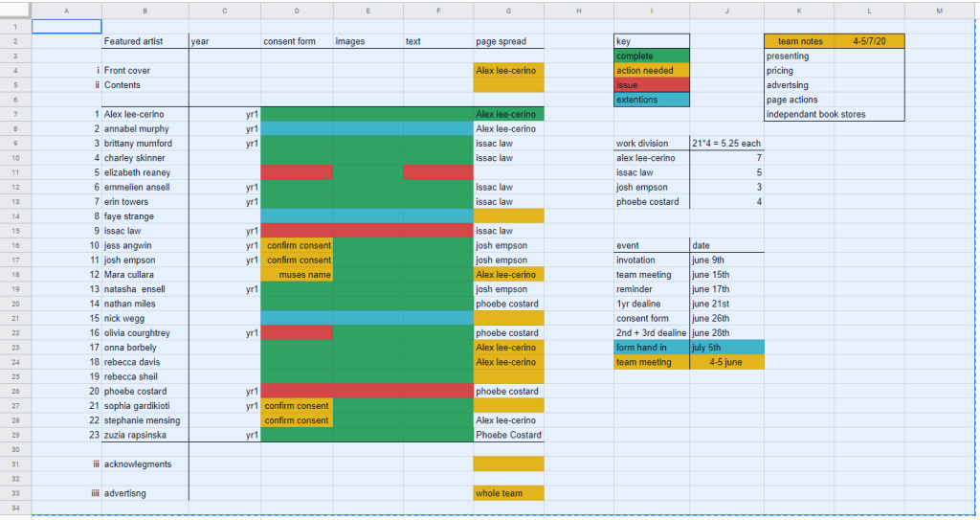Click the green "complete" key cell
Screen dimensions: 980x520
(x=651, y=57)
